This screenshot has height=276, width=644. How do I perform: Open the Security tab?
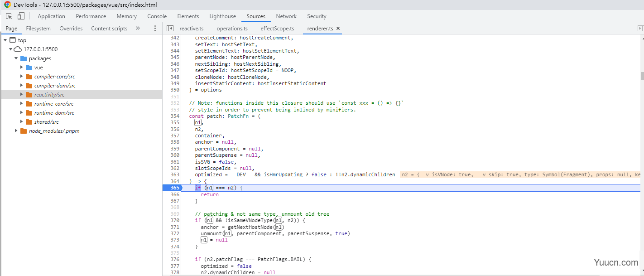(x=317, y=16)
